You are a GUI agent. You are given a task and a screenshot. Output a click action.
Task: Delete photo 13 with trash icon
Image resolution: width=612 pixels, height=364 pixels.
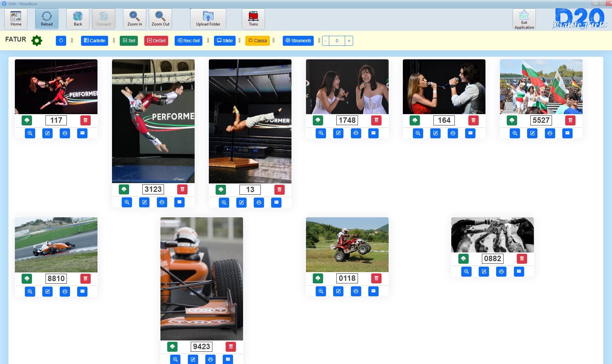pyautogui.click(x=280, y=190)
